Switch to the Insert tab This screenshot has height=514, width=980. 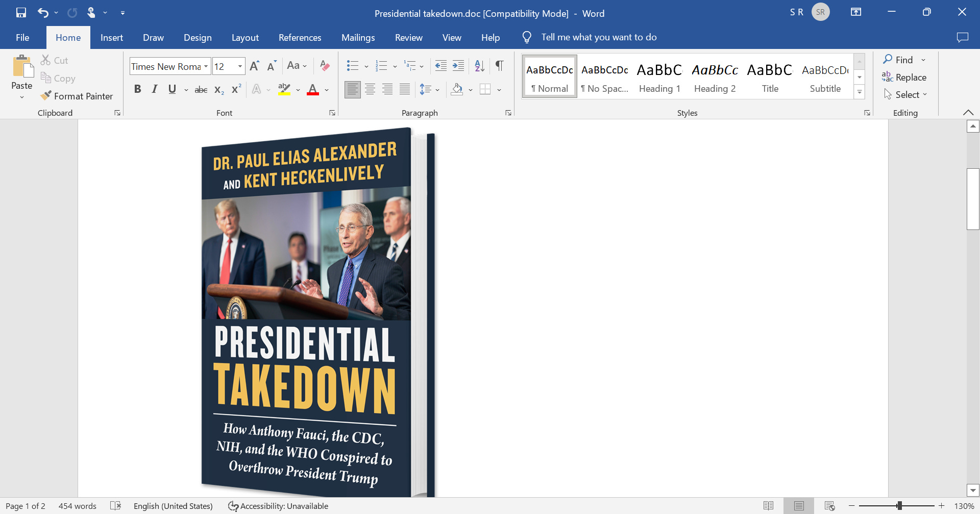[112, 37]
